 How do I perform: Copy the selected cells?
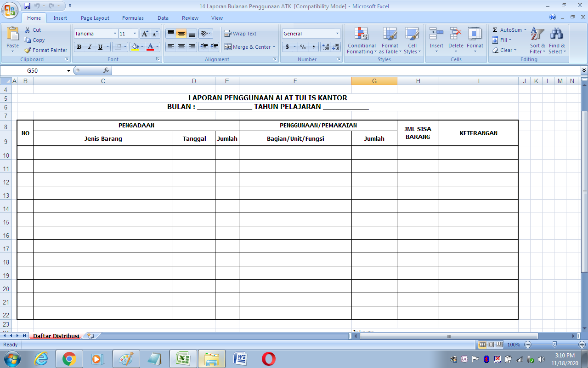pyautogui.click(x=34, y=40)
